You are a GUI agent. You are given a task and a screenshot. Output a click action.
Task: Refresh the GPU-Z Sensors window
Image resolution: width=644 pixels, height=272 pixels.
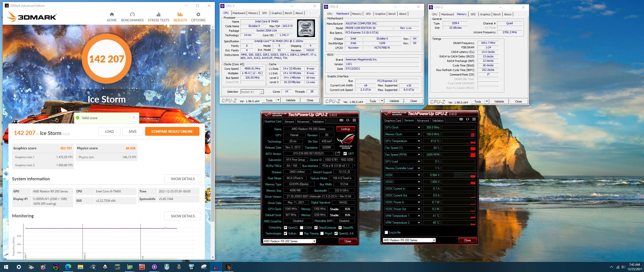[467, 119]
